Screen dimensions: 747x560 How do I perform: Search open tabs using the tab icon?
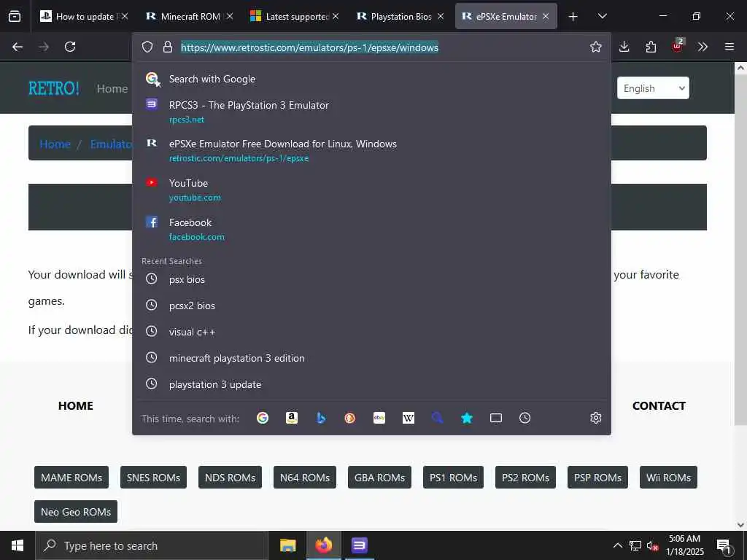496,418
